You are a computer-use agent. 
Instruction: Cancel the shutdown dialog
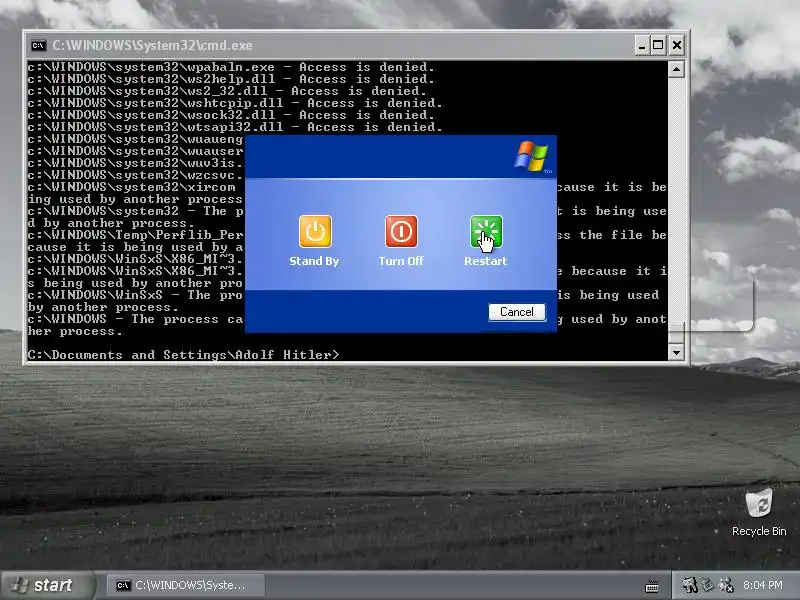(x=516, y=312)
